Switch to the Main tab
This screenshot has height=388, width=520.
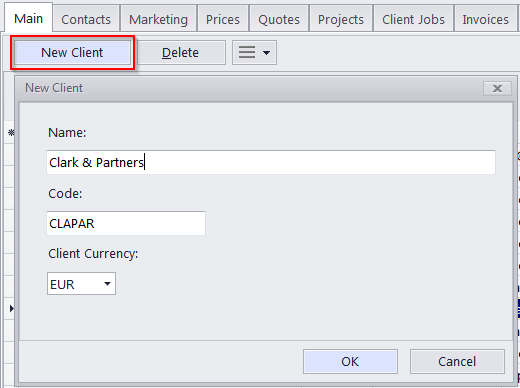[28, 18]
